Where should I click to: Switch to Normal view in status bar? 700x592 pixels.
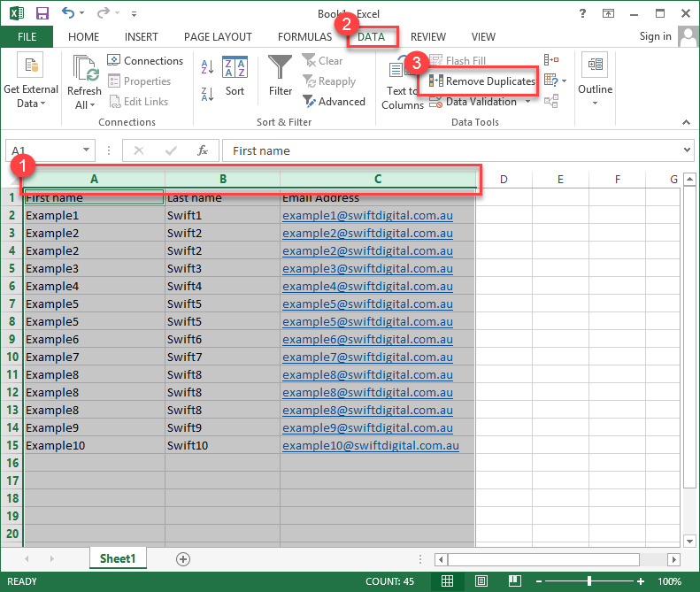[x=447, y=581]
